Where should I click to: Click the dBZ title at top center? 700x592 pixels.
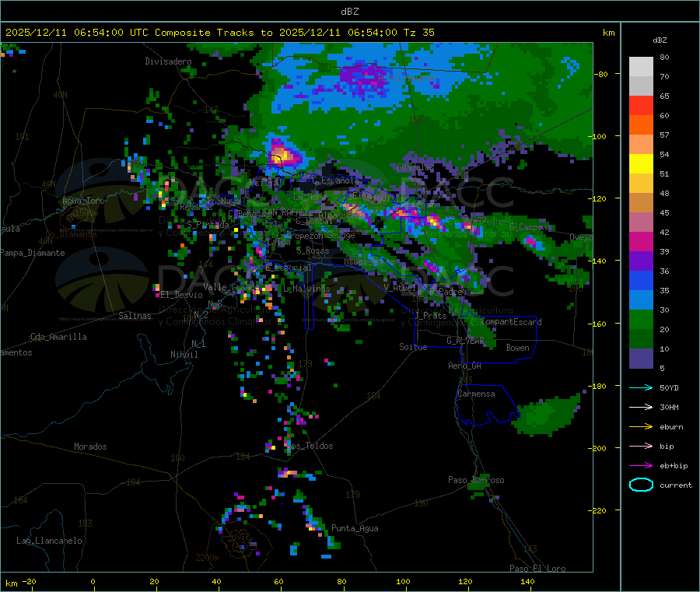349,12
